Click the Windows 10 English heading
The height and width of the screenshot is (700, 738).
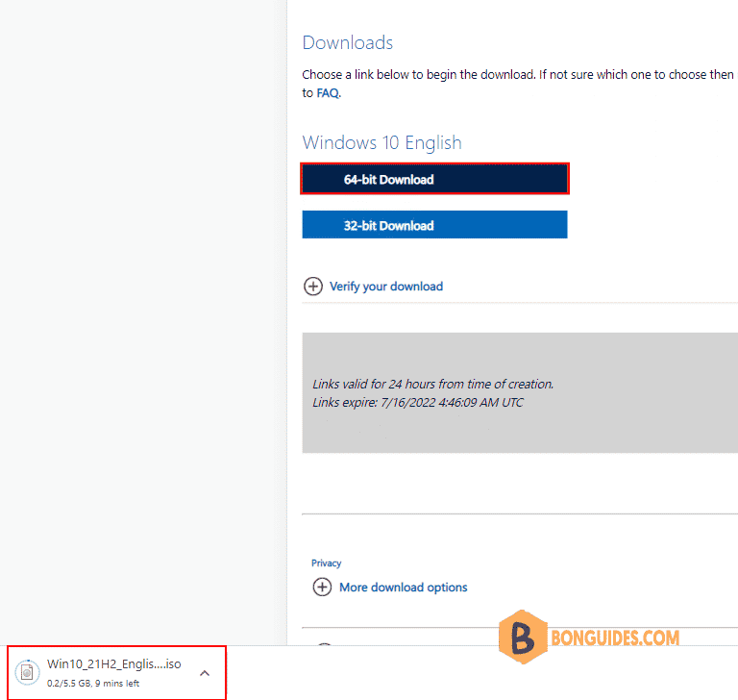click(381, 142)
